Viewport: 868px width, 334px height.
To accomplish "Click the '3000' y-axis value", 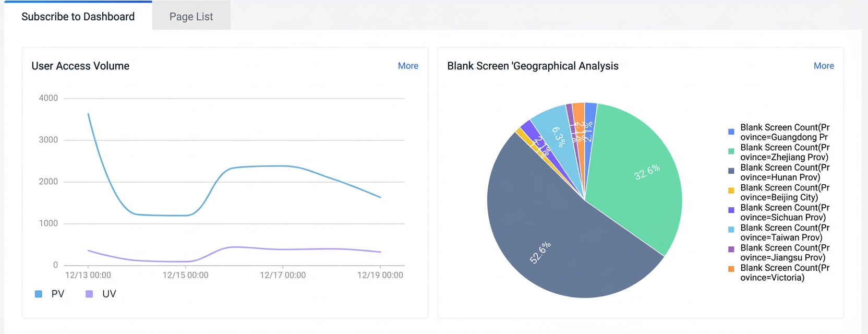I will [x=49, y=140].
